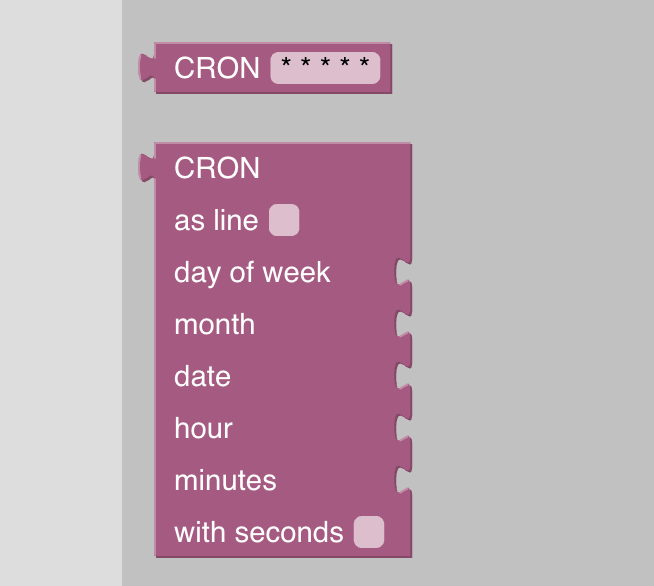The image size is (654, 586).
Task: Click the "minutes" label on the block
Action: (225, 481)
